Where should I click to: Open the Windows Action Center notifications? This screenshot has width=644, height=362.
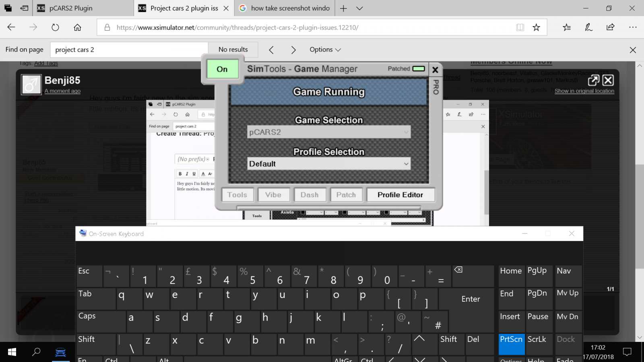(627, 352)
